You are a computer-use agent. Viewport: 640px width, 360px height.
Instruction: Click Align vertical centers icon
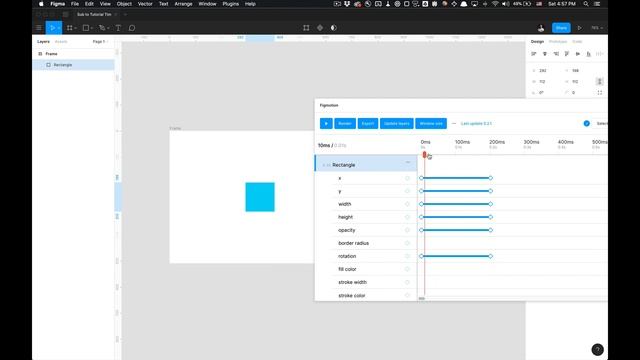578,54
